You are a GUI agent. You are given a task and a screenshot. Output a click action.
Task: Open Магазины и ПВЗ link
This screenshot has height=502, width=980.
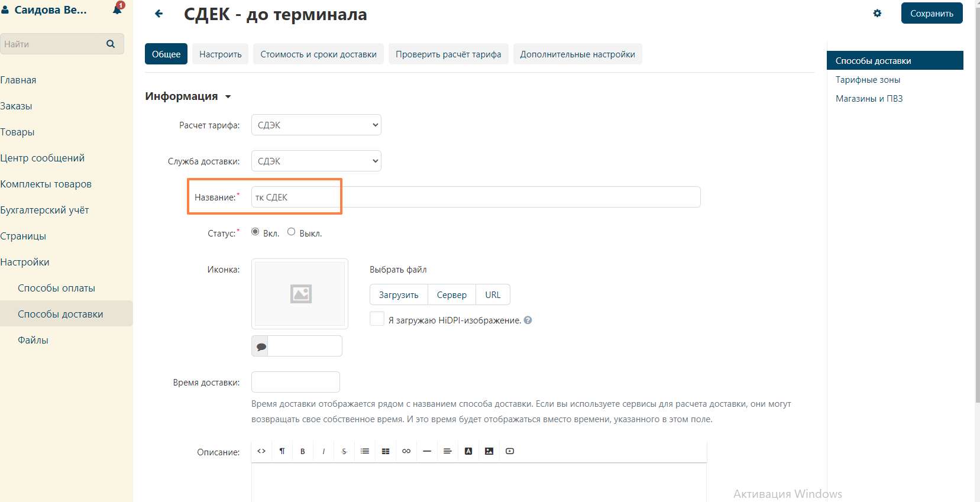pyautogui.click(x=869, y=98)
